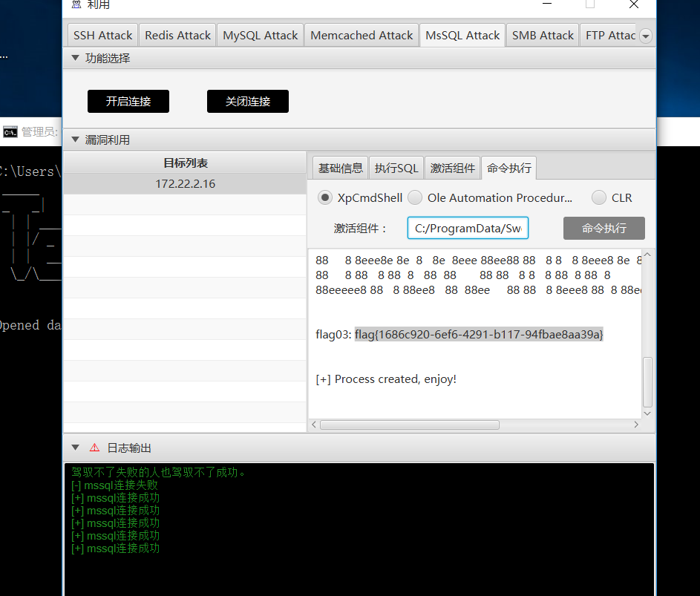Click the C:/ProgramData command input field

tap(468, 228)
